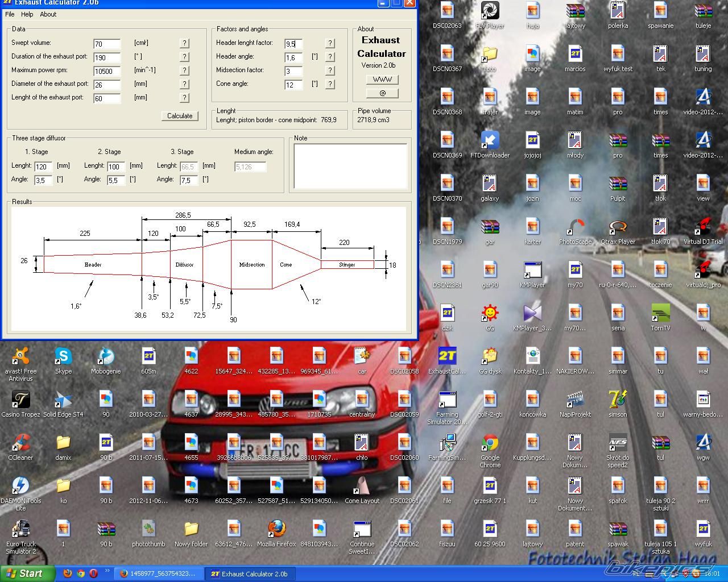Click the Windows Start button
This screenshot has width=728, height=582.
27,573
